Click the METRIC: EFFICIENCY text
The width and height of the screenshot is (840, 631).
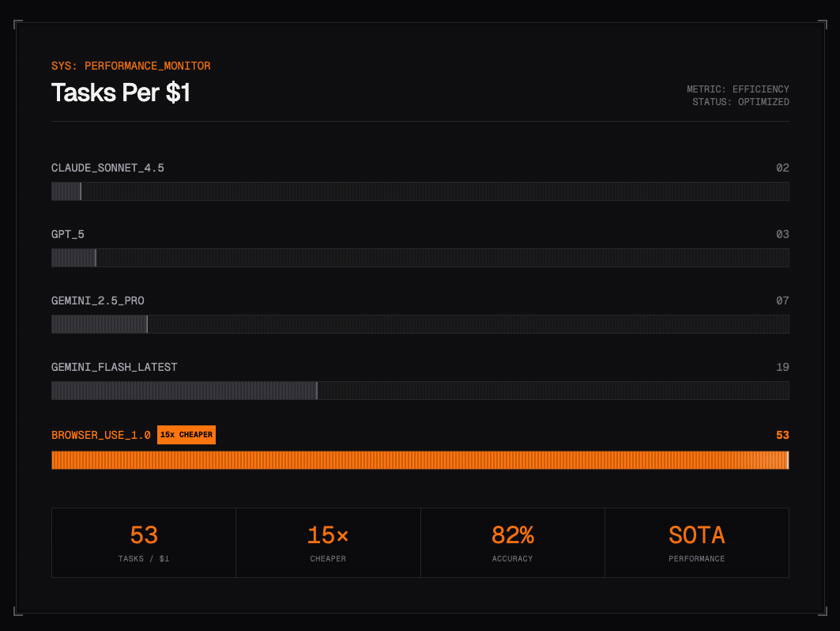pos(737,89)
